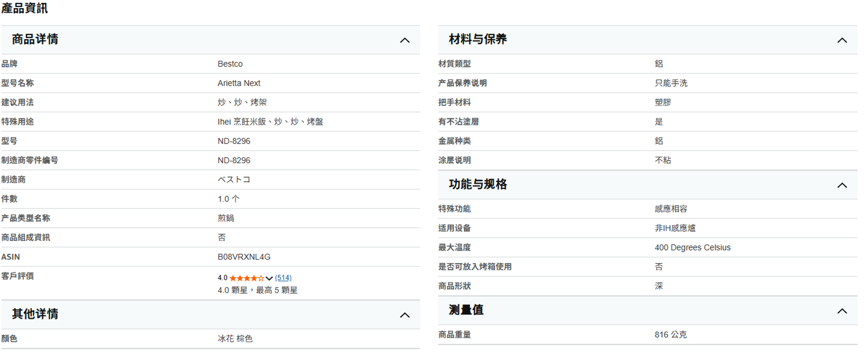Select the value 400 Degrees Celsius
868x362 pixels.
[693, 247]
